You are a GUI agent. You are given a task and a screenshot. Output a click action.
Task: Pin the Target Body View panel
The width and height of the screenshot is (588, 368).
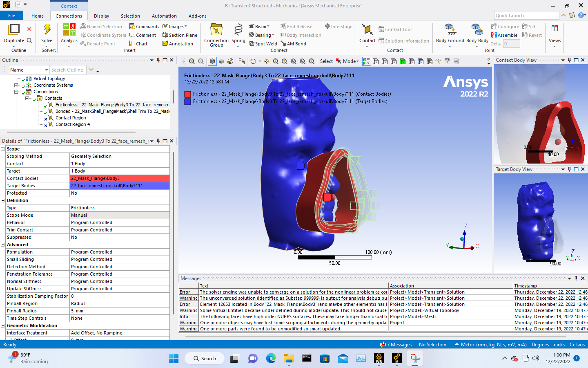coord(570,169)
